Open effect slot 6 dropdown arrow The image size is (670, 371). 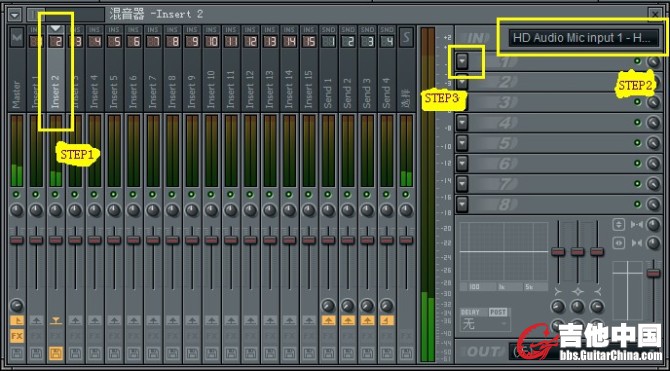462,163
